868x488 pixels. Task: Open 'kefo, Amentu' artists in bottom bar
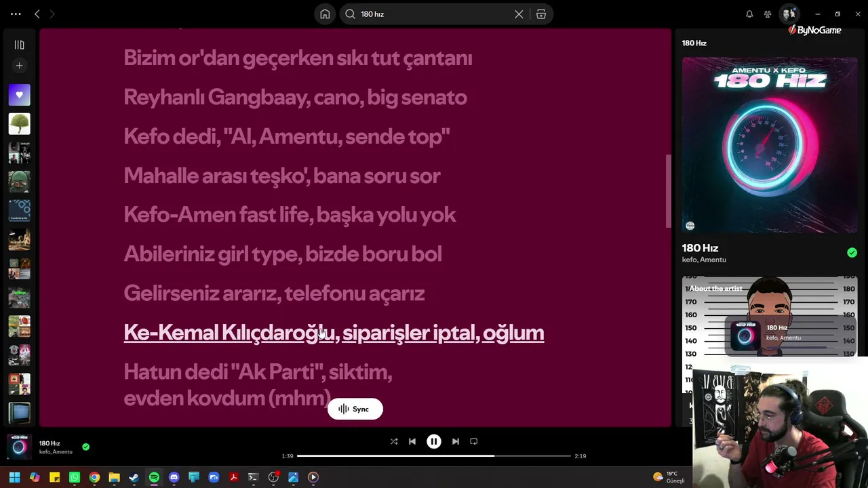(56, 452)
